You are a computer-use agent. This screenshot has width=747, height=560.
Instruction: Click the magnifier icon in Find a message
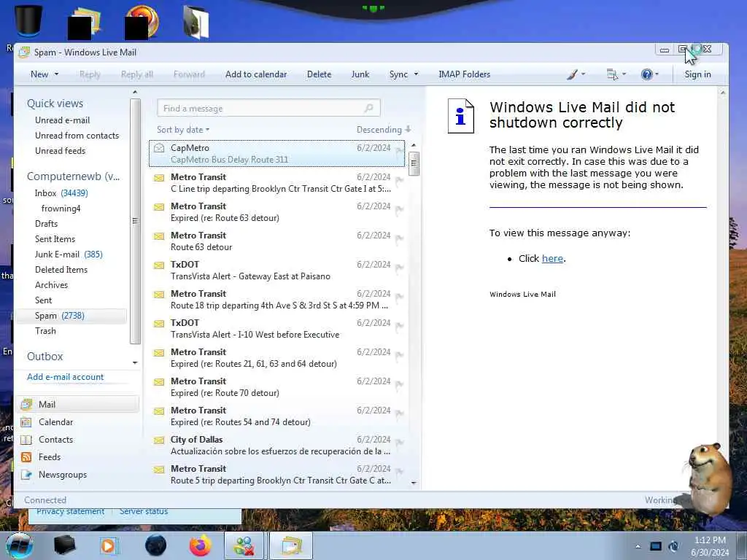point(368,108)
